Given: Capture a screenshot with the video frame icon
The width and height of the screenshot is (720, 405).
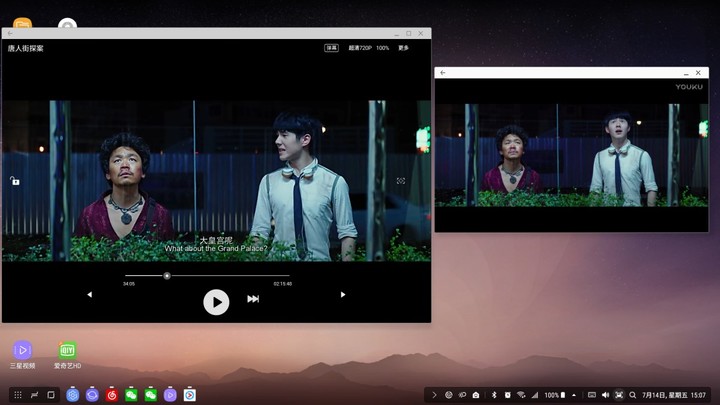Looking at the screenshot, I should pyautogui.click(x=401, y=181).
